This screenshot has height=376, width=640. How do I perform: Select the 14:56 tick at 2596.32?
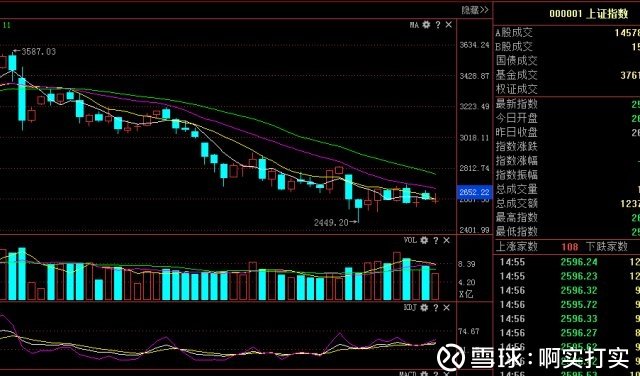pyautogui.click(x=567, y=291)
